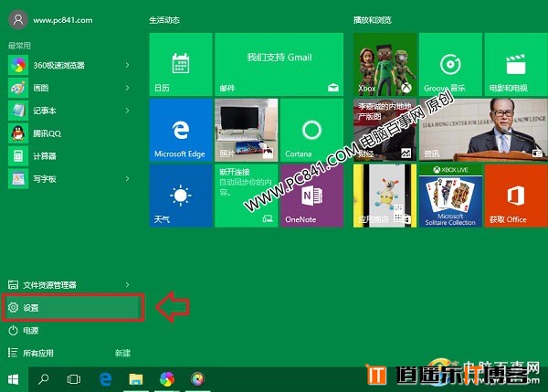548x392 pixels.
Task: Expand the 文件资源管理器 arrow
Action: tap(127, 285)
